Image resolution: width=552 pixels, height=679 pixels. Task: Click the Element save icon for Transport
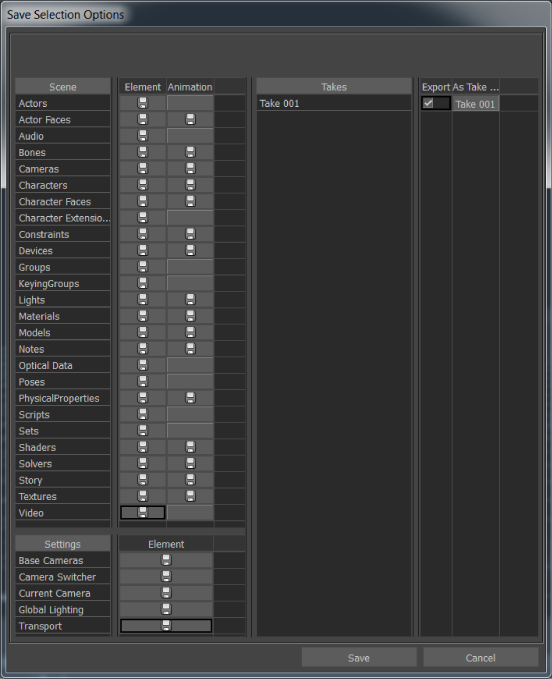click(166, 626)
